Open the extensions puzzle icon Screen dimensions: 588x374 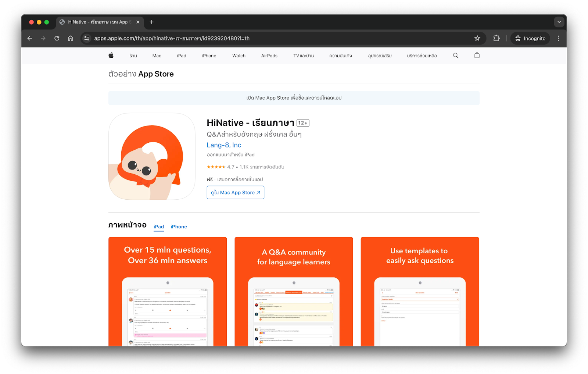point(496,38)
